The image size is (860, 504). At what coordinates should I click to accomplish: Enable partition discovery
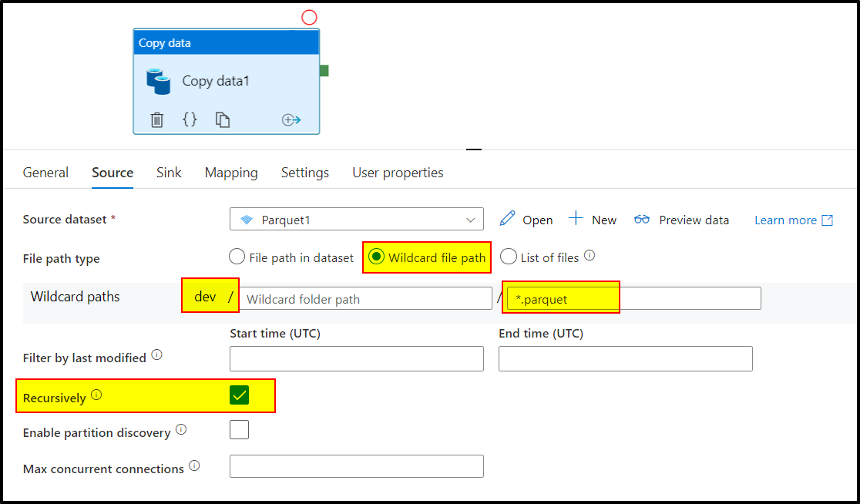tap(239, 430)
